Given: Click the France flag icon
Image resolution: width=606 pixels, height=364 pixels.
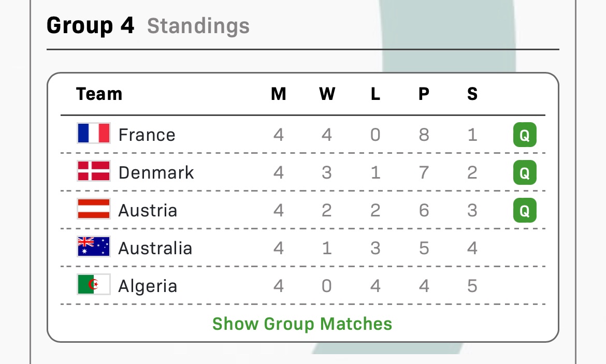Looking at the screenshot, I should (94, 133).
